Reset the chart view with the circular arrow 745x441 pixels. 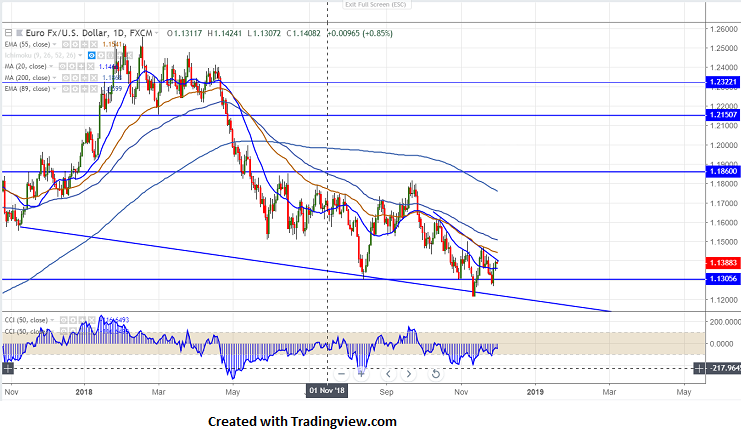pos(435,374)
